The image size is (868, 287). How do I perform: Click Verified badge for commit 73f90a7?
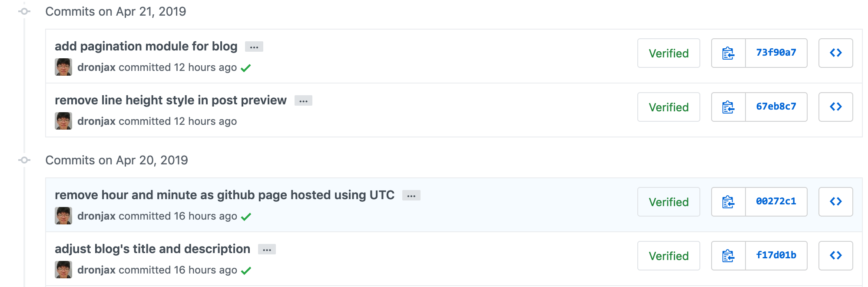(669, 53)
